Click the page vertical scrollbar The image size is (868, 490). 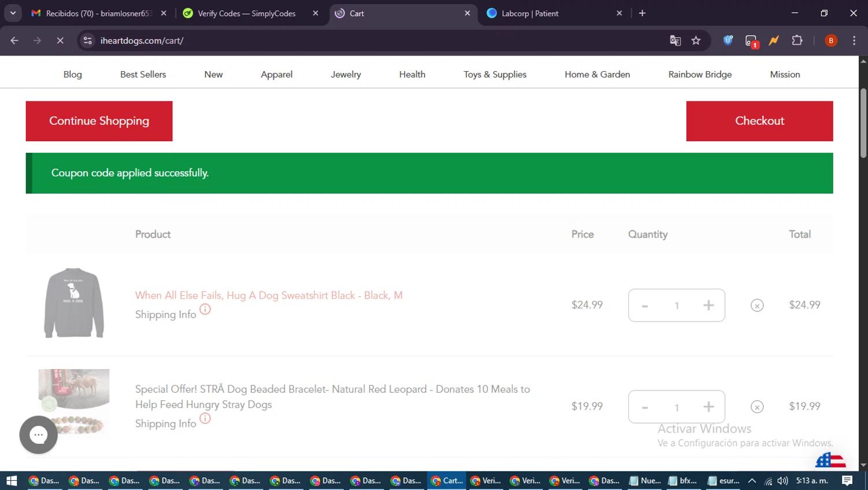click(x=863, y=123)
